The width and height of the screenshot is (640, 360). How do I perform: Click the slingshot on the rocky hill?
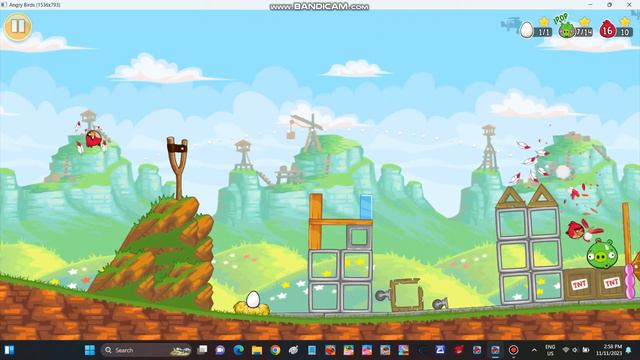pos(178,168)
